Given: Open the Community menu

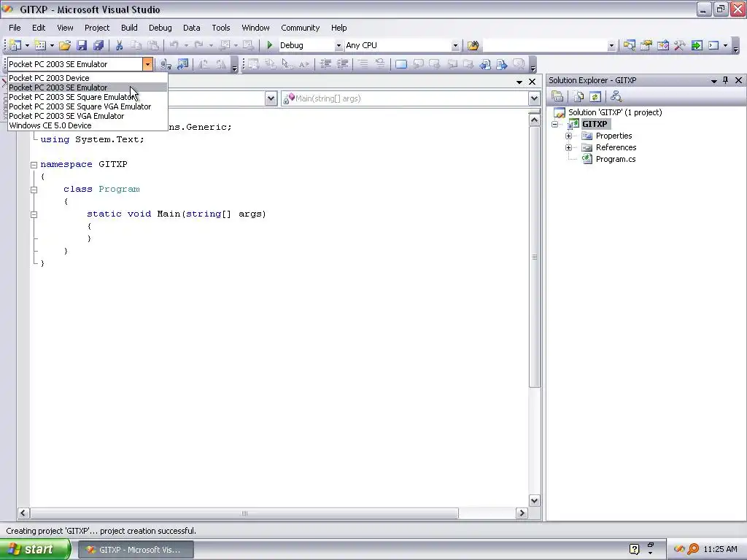Looking at the screenshot, I should click(x=300, y=28).
